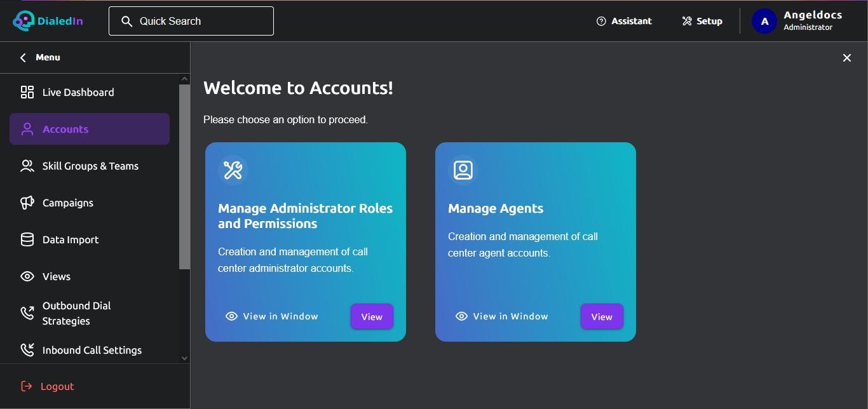Open the Assistant help link
This screenshot has width=868, height=409.
click(624, 21)
